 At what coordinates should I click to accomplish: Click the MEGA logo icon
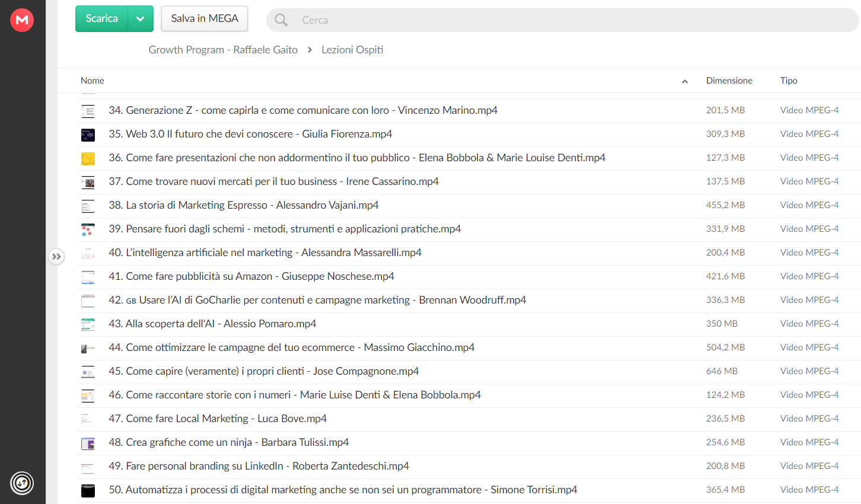click(22, 20)
